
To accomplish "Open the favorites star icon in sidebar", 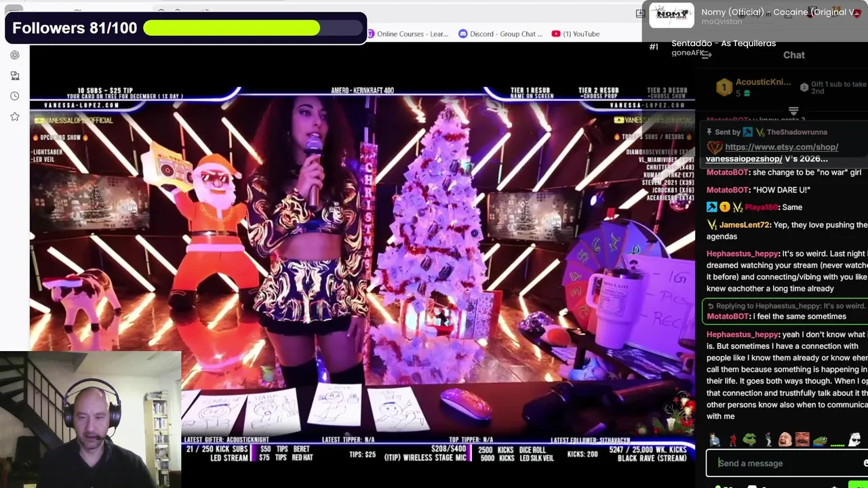I will point(14,117).
